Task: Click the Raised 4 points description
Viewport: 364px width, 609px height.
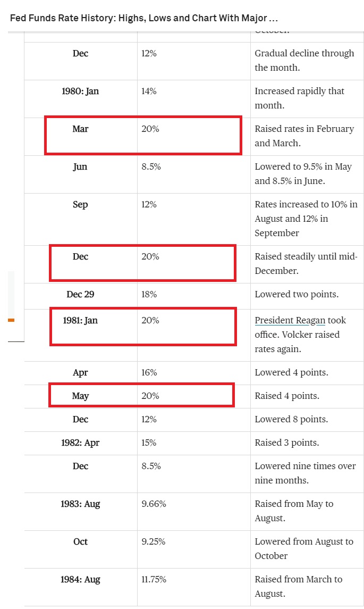Action: tap(287, 396)
